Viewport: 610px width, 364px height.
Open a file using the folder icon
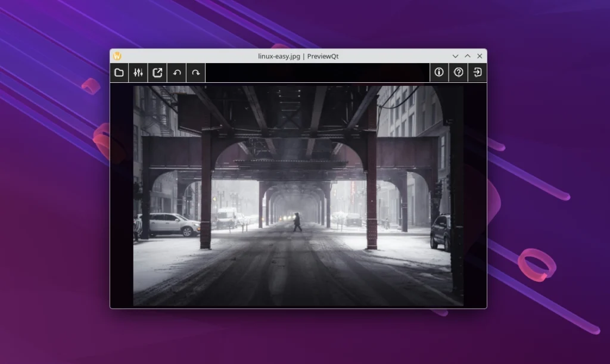[x=119, y=72]
